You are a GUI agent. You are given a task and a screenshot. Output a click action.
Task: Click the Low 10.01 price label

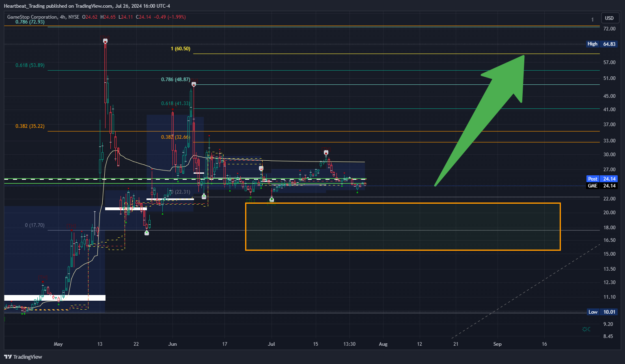pos(602,312)
